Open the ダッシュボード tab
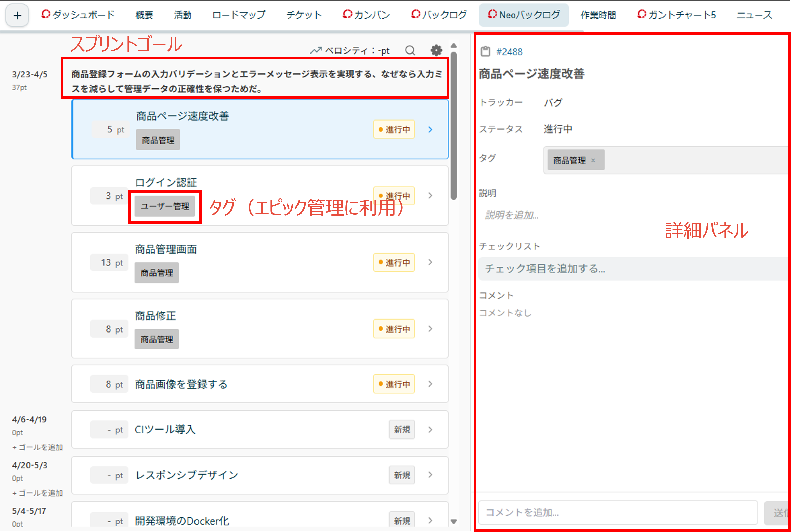The image size is (791, 532). (x=78, y=15)
